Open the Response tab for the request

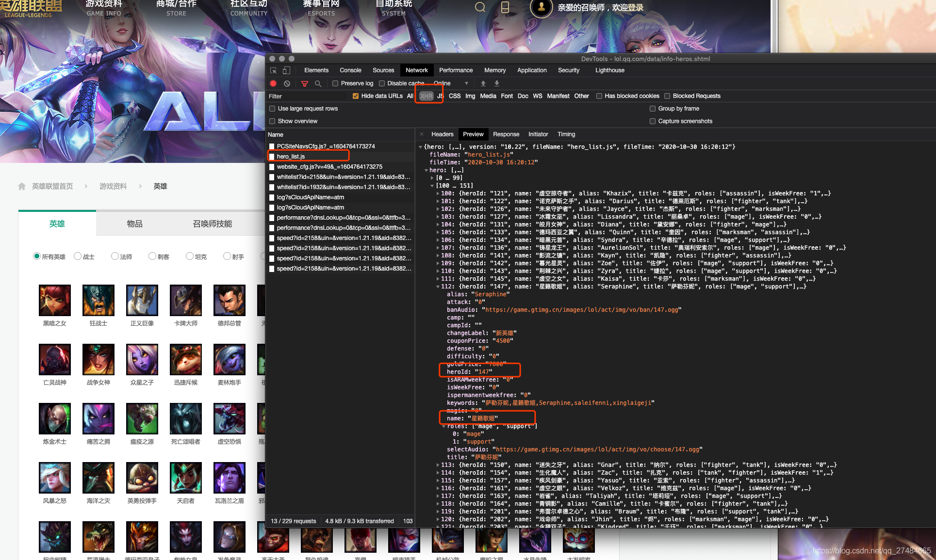tap(506, 134)
